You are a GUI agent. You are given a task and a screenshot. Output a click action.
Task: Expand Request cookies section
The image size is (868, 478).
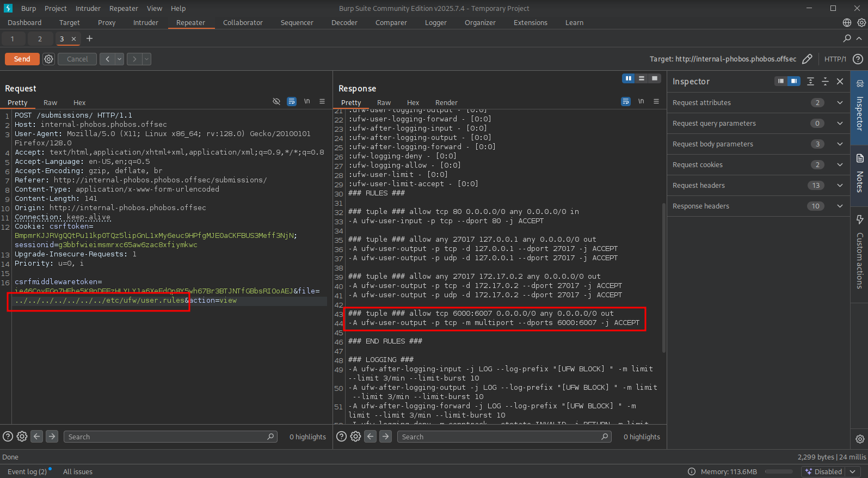[x=840, y=164]
